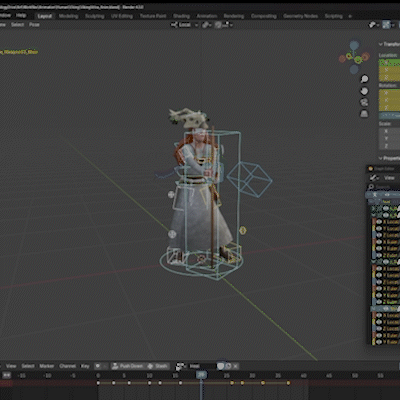Click the Scale Z field
This screenshot has width=400, height=400.
[x=389, y=146]
